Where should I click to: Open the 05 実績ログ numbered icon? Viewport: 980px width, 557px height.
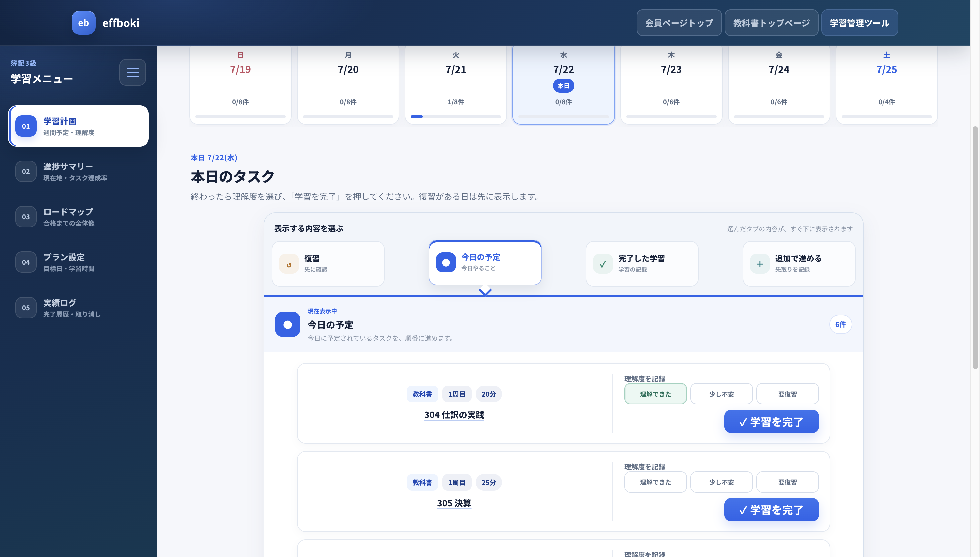coord(26,308)
